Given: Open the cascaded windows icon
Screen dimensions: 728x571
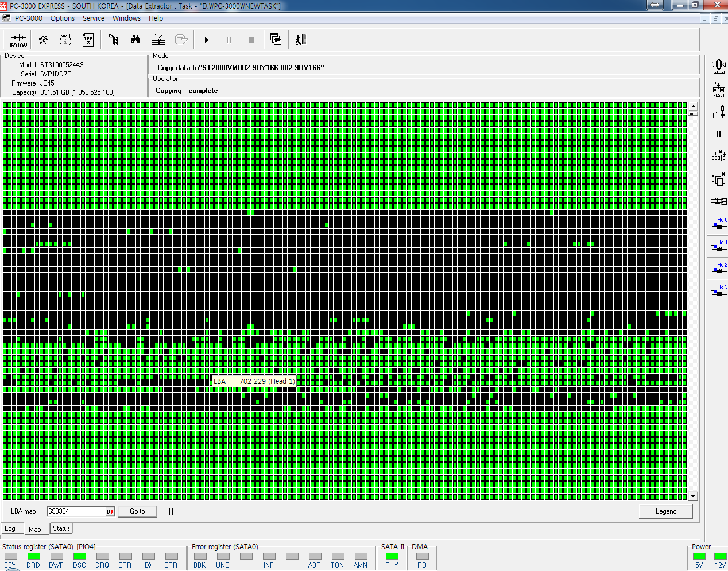Looking at the screenshot, I should tap(276, 40).
